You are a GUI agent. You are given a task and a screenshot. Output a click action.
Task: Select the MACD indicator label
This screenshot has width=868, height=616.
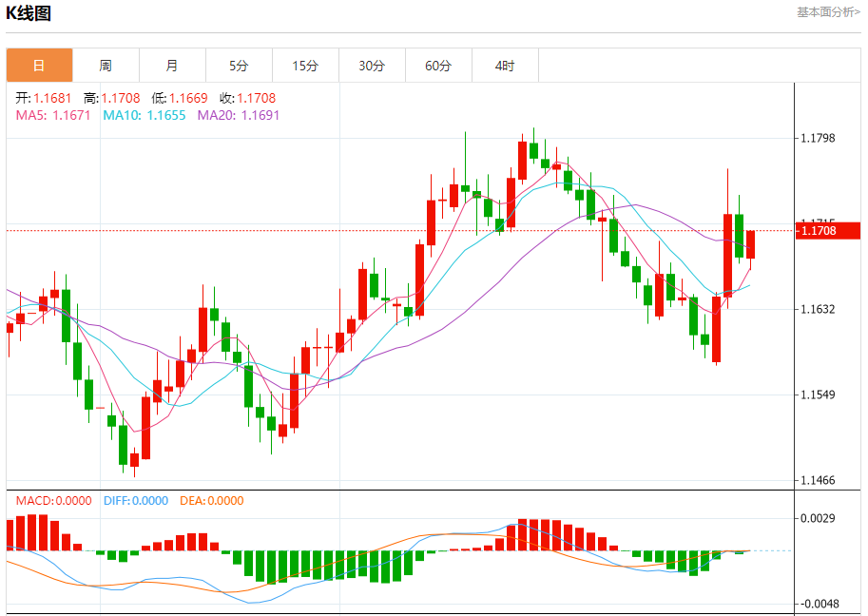click(53, 501)
